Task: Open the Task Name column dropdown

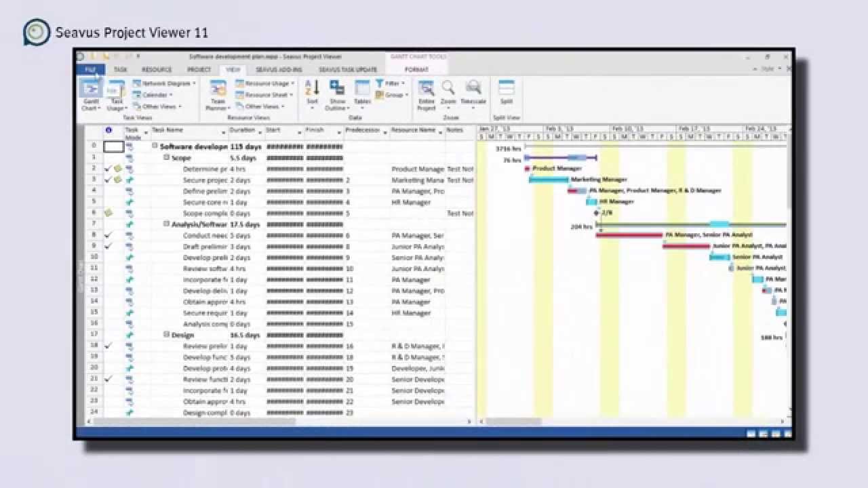Action: [x=223, y=133]
